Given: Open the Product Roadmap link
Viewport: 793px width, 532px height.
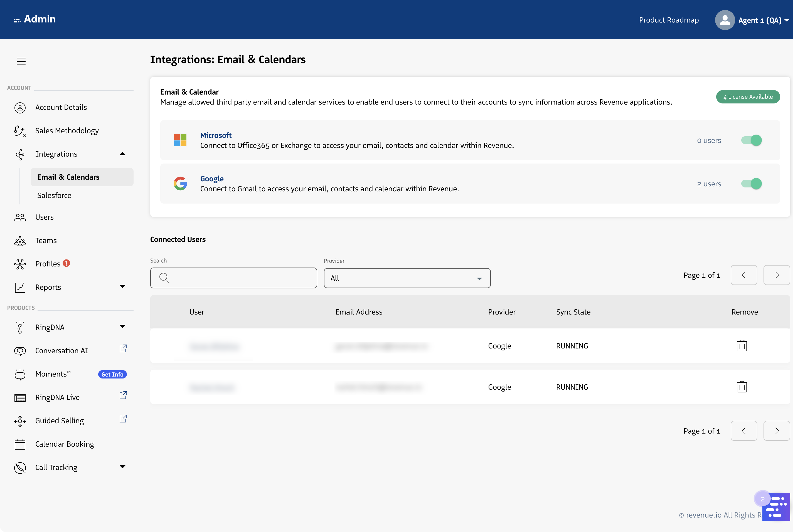Looking at the screenshot, I should (x=668, y=20).
